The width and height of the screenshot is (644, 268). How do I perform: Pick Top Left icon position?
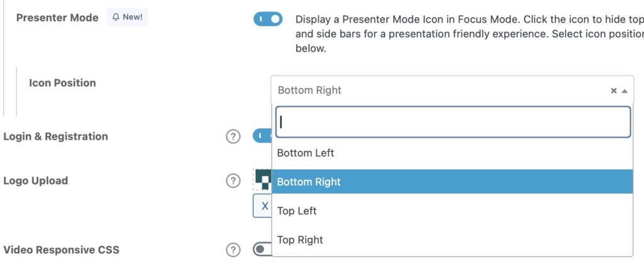pyautogui.click(x=452, y=211)
